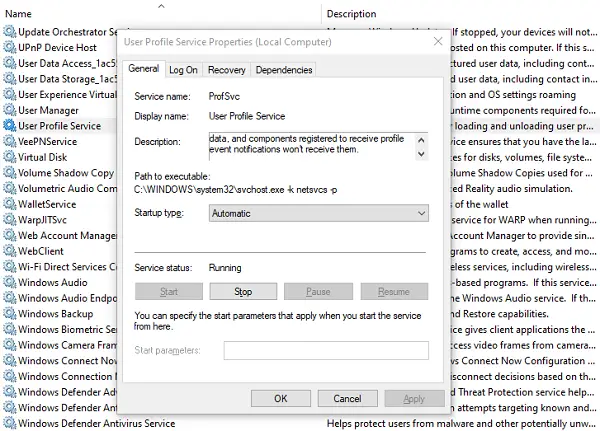The width and height of the screenshot is (600, 431).
Task: Click the Windows Audio service gear icon
Action: (10, 282)
